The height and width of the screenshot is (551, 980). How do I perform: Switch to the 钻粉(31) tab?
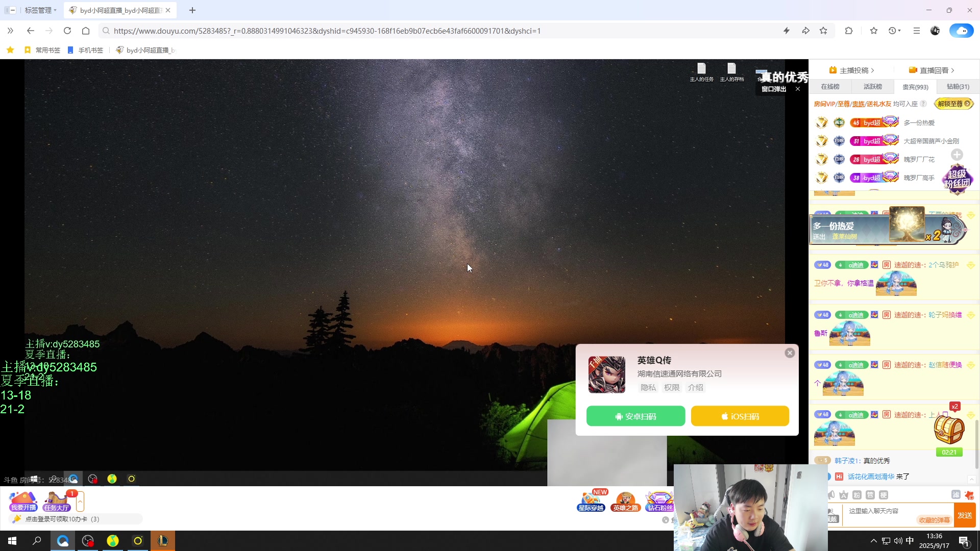(x=958, y=87)
